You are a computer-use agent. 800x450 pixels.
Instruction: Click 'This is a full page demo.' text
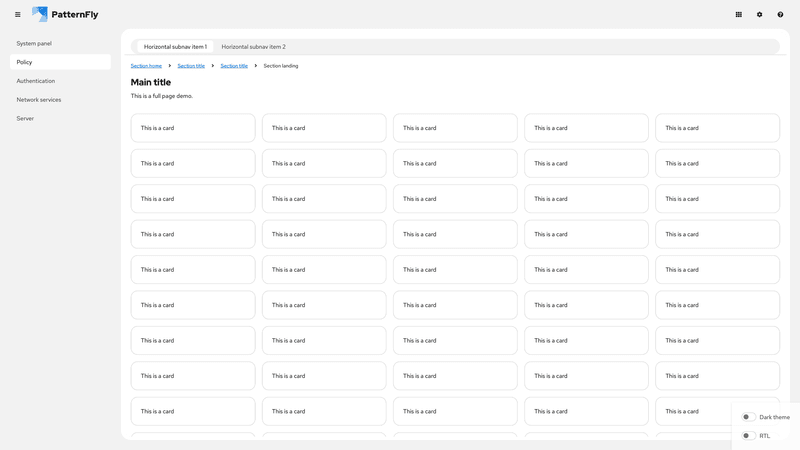pos(162,96)
